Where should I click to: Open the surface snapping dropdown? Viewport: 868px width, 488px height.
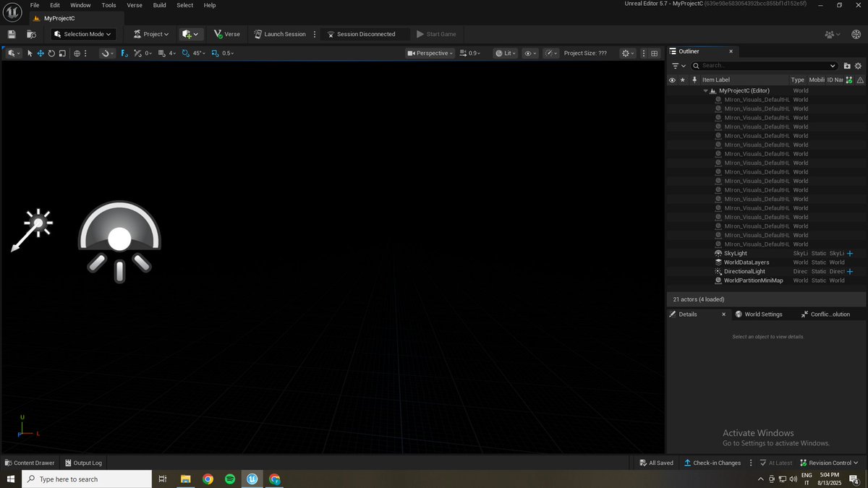(x=107, y=53)
